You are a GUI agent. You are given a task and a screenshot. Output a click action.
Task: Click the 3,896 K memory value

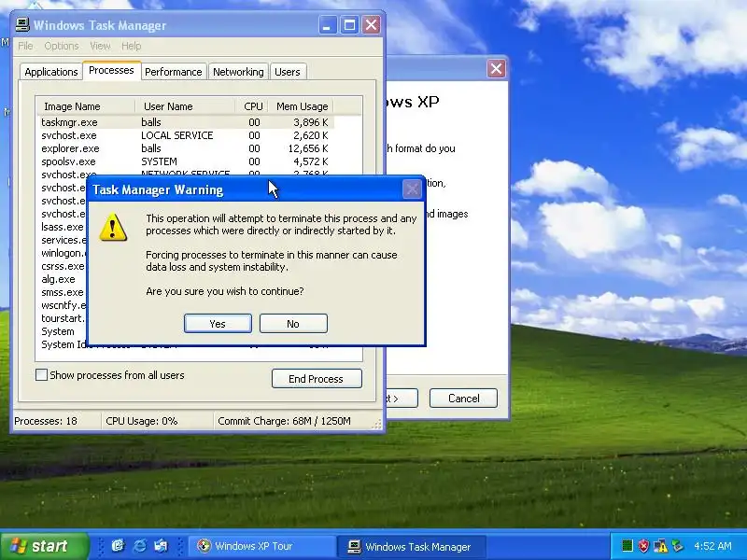point(311,122)
